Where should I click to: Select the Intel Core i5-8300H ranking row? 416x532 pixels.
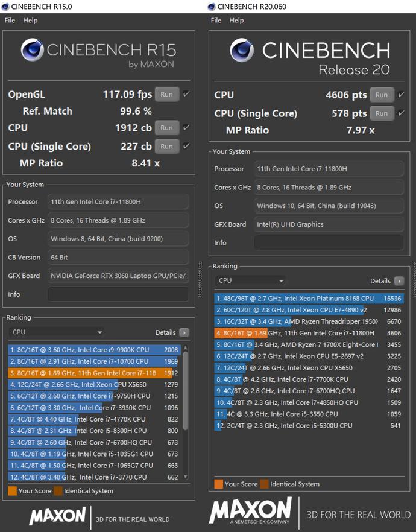click(x=94, y=431)
